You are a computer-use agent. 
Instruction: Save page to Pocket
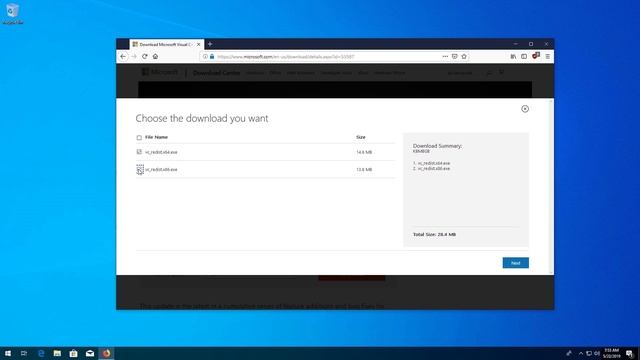454,57
